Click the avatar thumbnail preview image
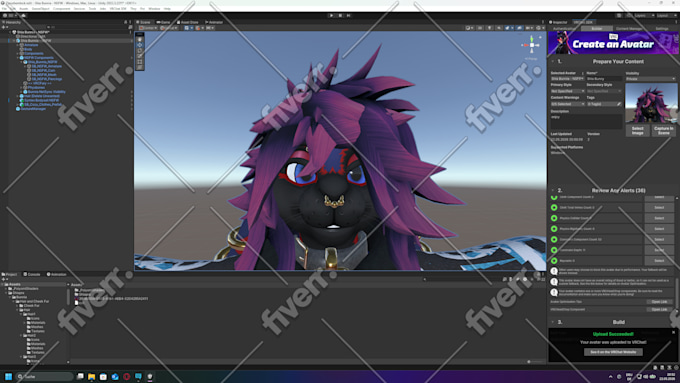Screen dimensions: 680x383 (651, 103)
